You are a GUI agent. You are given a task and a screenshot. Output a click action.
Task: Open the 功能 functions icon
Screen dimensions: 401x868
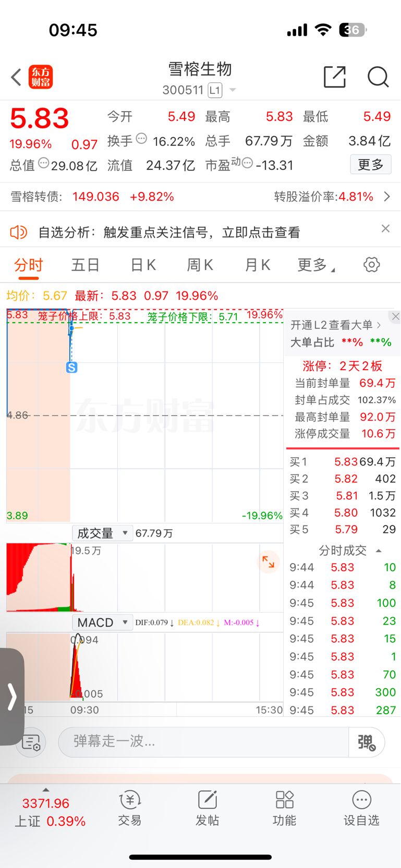[x=284, y=808]
